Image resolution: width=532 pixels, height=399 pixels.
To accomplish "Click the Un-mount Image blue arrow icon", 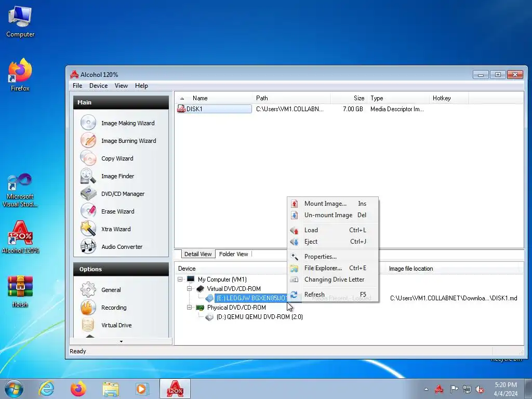I will click(294, 215).
